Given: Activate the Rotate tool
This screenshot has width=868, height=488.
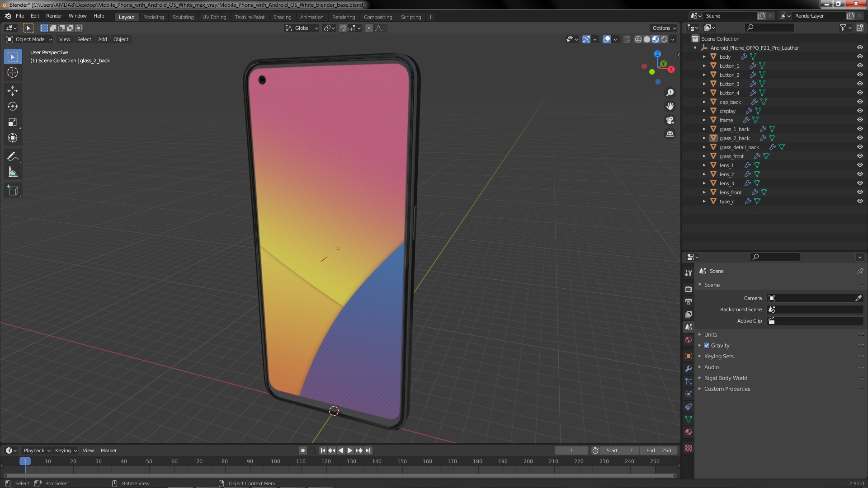Looking at the screenshot, I should [13, 106].
